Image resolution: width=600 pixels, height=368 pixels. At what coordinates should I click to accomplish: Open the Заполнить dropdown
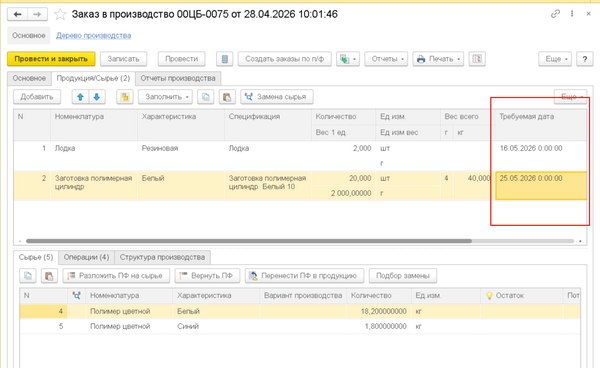[x=165, y=97]
